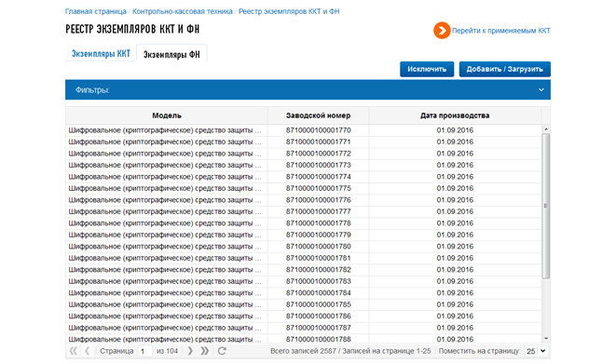Image resolution: width=616 pixels, height=364 pixels.
Task: Jump to last page of the table
Action: tap(205, 351)
